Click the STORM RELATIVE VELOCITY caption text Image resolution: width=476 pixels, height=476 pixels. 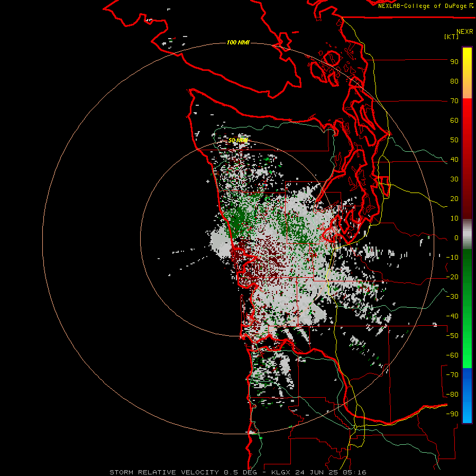164,472
